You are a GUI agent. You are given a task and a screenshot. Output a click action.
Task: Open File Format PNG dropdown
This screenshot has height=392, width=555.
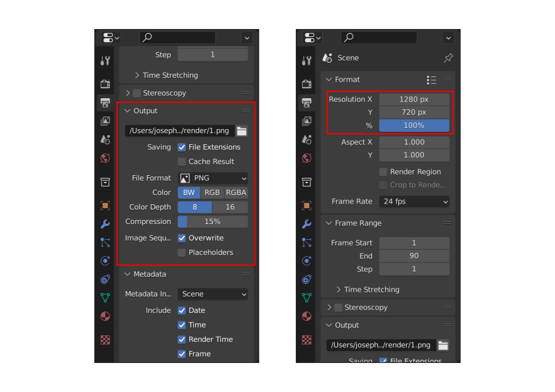click(213, 178)
